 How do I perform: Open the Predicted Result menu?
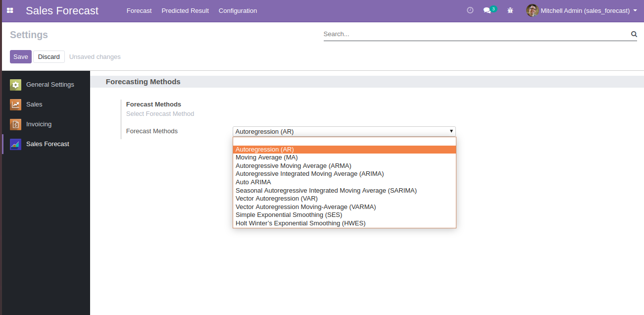pyautogui.click(x=185, y=10)
